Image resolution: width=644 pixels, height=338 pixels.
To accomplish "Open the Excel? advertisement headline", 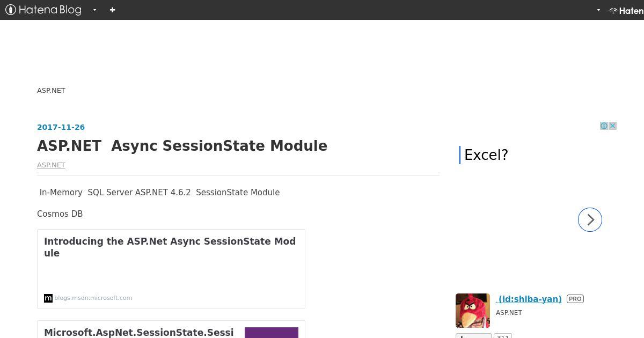I will pyautogui.click(x=486, y=155).
